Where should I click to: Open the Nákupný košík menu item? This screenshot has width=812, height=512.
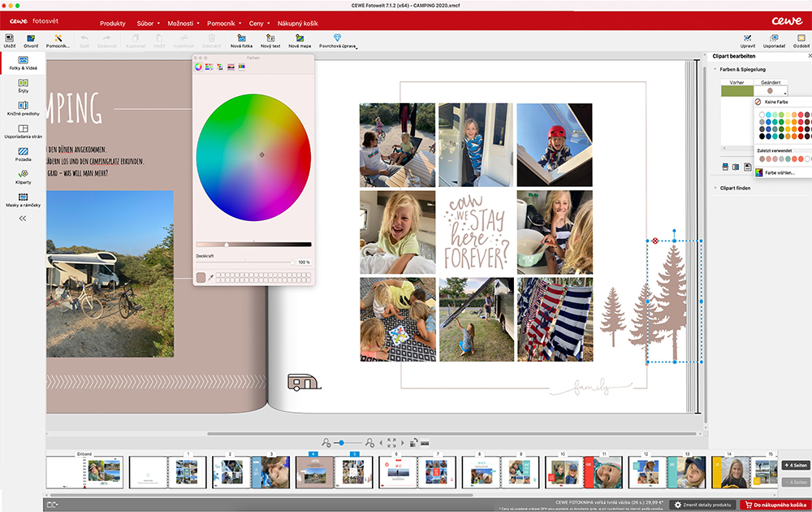[x=297, y=24]
